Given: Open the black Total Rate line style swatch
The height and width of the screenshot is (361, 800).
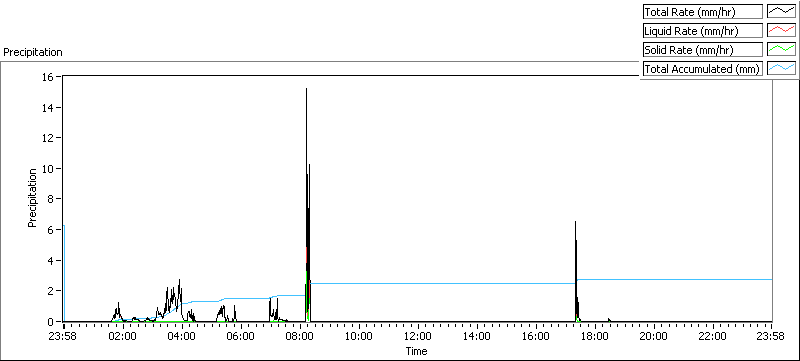Looking at the screenshot, I should coord(782,12).
